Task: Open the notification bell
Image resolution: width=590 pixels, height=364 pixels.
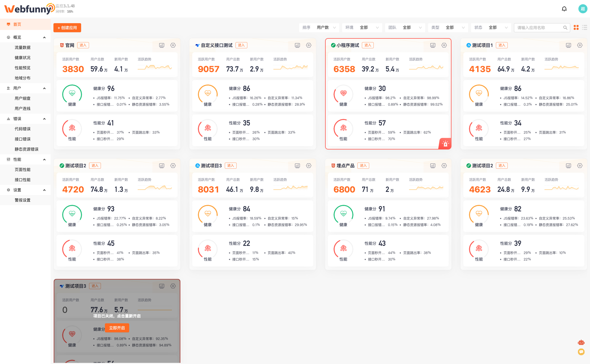Action: [x=564, y=9]
